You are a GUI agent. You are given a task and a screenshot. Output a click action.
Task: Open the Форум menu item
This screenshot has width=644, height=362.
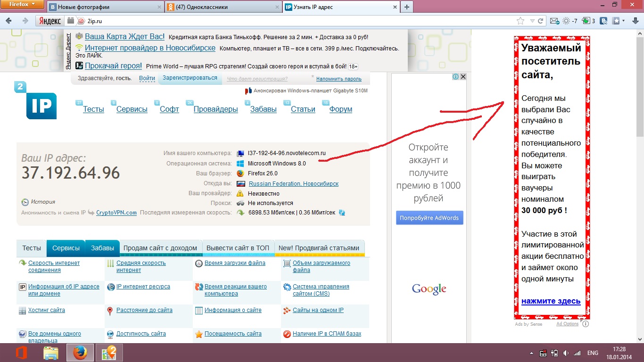pos(341,109)
